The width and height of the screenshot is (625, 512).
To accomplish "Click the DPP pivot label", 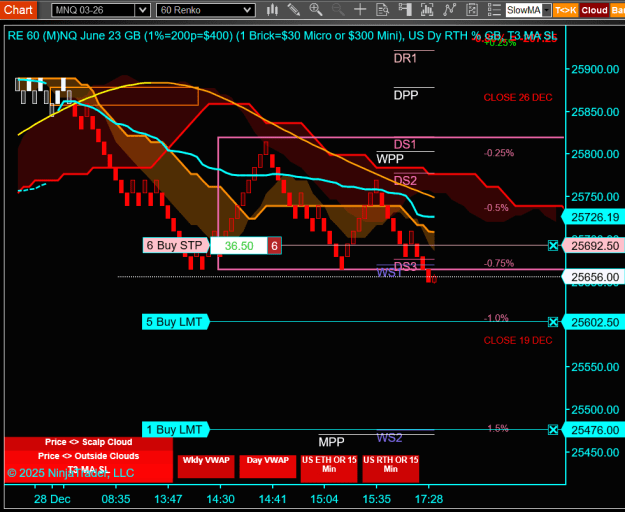I will point(406,95).
